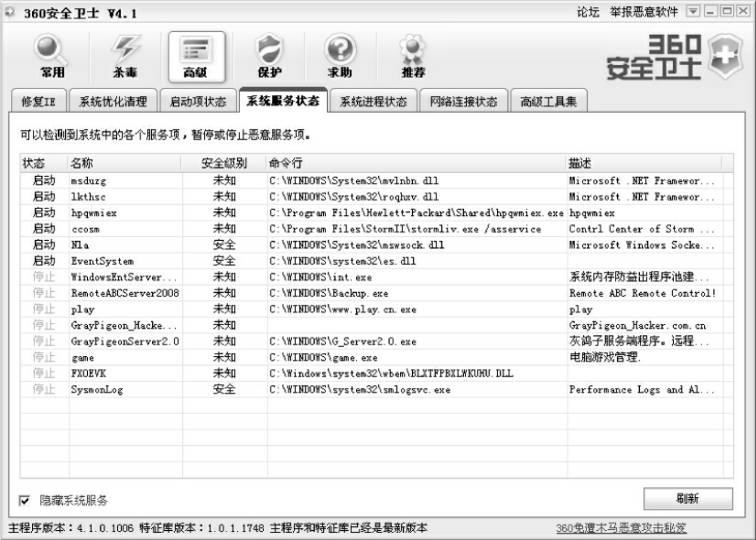Select the msdurg service row
Image resolution: width=756 pixels, height=540 pixels.
tap(377, 180)
